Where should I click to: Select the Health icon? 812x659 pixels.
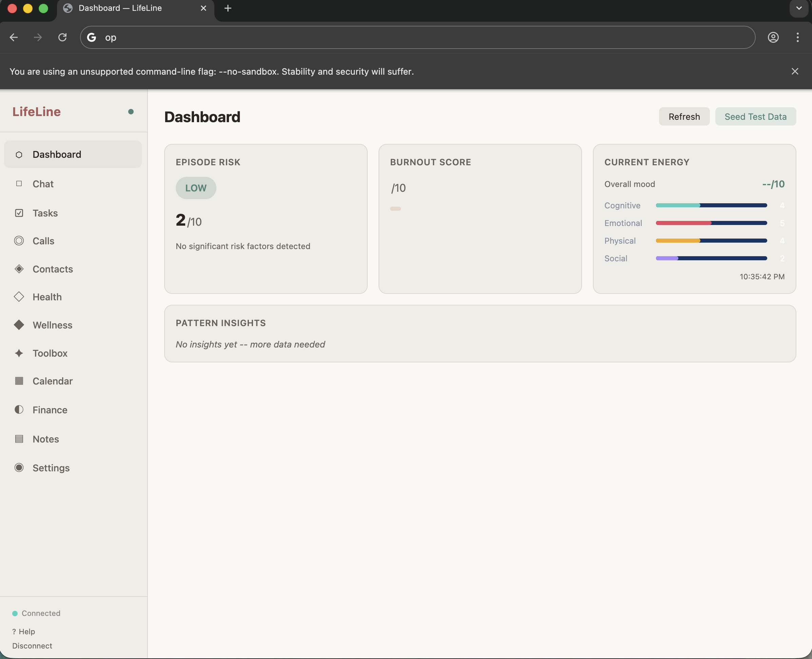click(19, 297)
